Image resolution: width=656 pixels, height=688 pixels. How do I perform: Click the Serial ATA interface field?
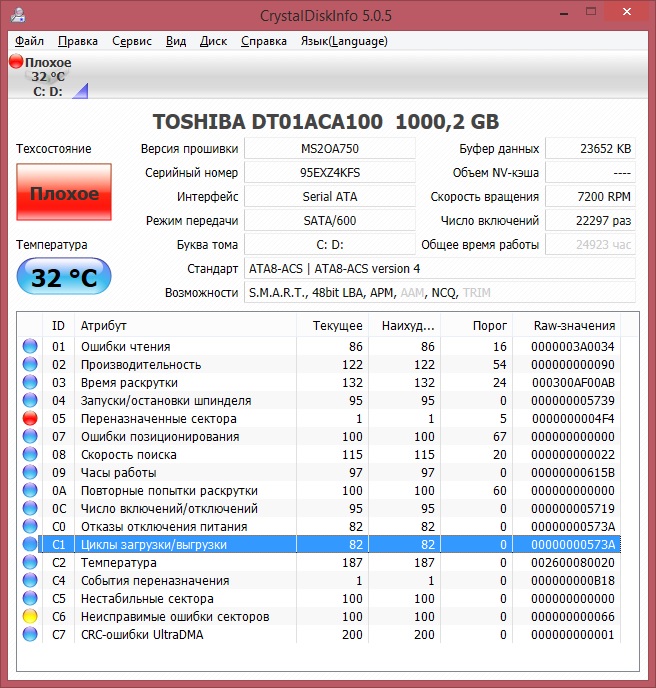point(330,196)
